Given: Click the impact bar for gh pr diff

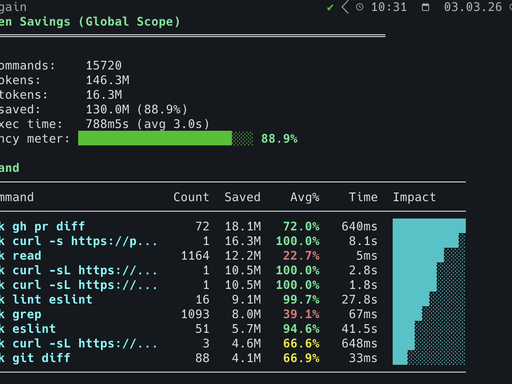Looking at the screenshot, I should (429, 226).
